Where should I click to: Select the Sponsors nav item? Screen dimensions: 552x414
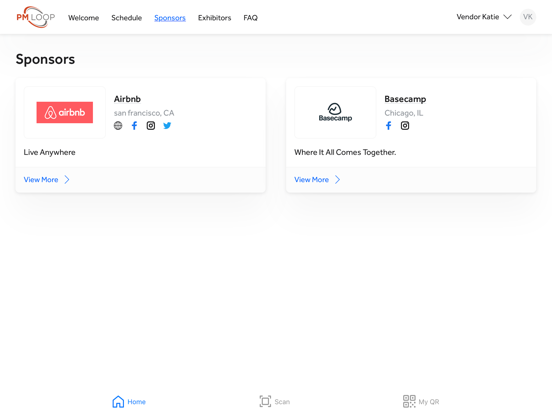coord(170,18)
